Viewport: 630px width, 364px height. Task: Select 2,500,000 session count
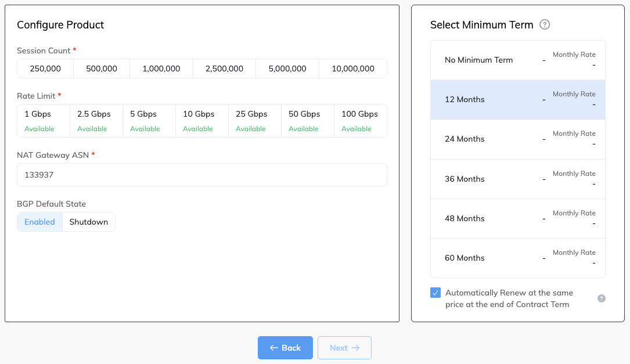click(x=224, y=69)
